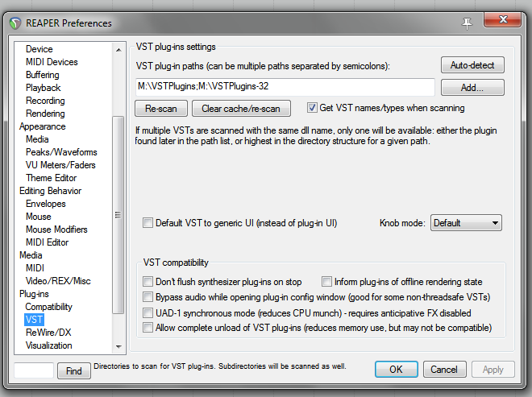Go to ReWire/DX settings page
Viewport: 532px width, 397px height.
(48, 333)
